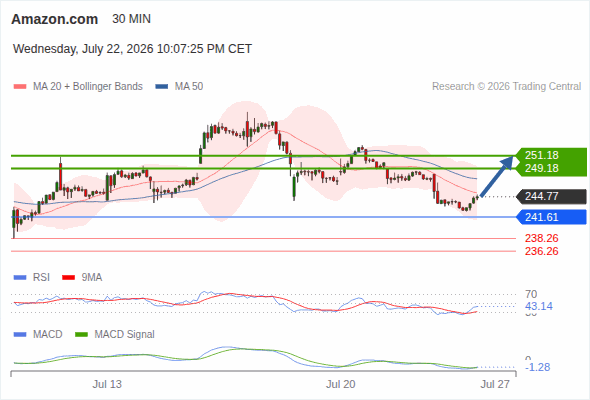This screenshot has height=400, width=590.
Task: Click the 249.18 green resistance tag
Action: [552, 168]
